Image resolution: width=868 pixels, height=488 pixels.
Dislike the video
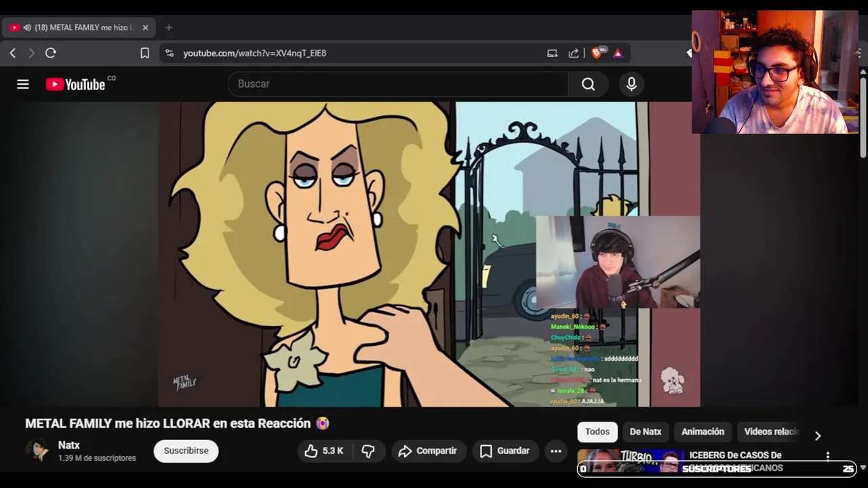click(368, 451)
